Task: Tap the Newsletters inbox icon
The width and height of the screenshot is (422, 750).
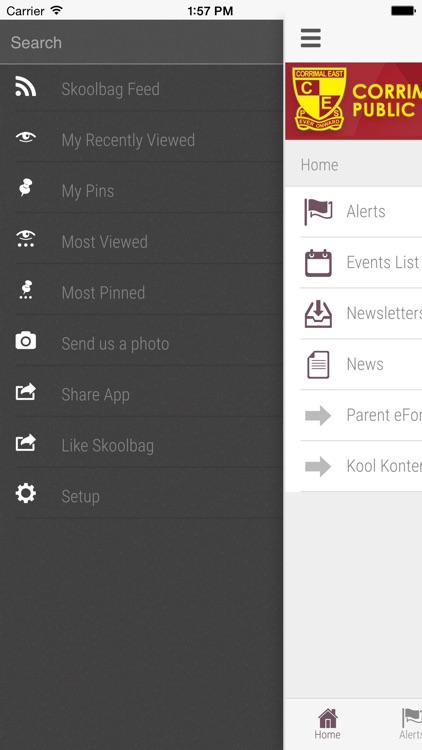Action: (x=318, y=313)
